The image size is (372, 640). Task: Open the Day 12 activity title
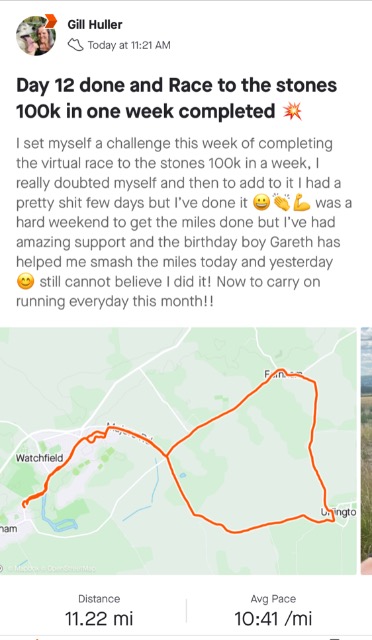176,98
